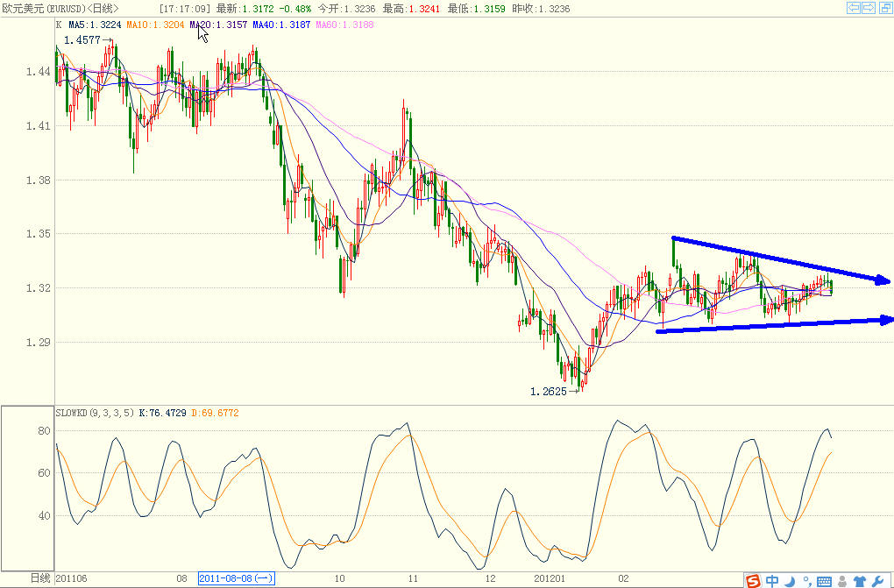This screenshot has height=588, width=894.
Task: Open the skin (shirt) icon
Action: pos(860,581)
